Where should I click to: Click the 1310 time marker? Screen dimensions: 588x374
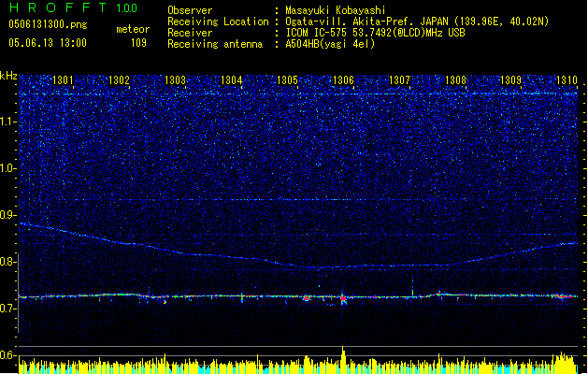pos(566,81)
